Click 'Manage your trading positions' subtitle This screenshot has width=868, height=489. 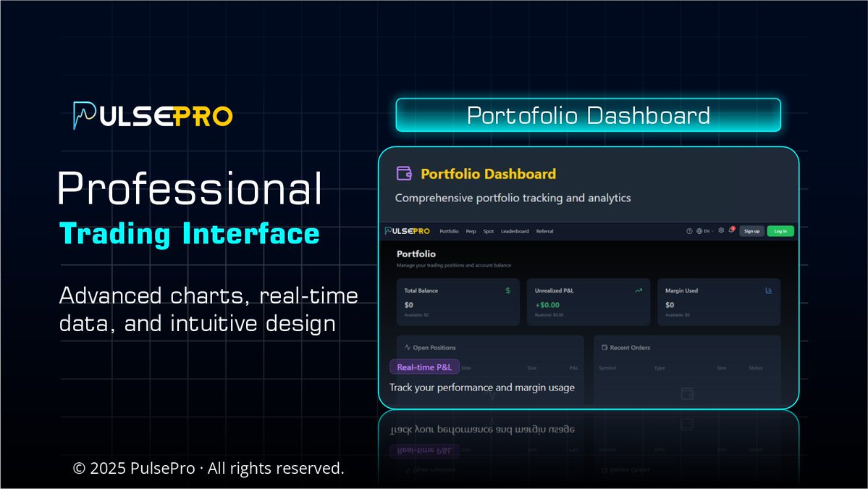click(x=454, y=265)
